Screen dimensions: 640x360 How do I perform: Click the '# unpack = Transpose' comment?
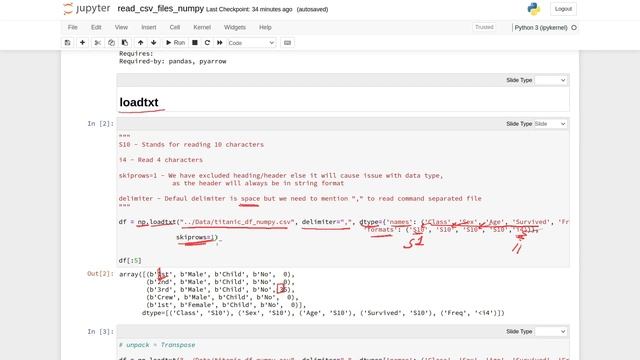tap(157, 345)
